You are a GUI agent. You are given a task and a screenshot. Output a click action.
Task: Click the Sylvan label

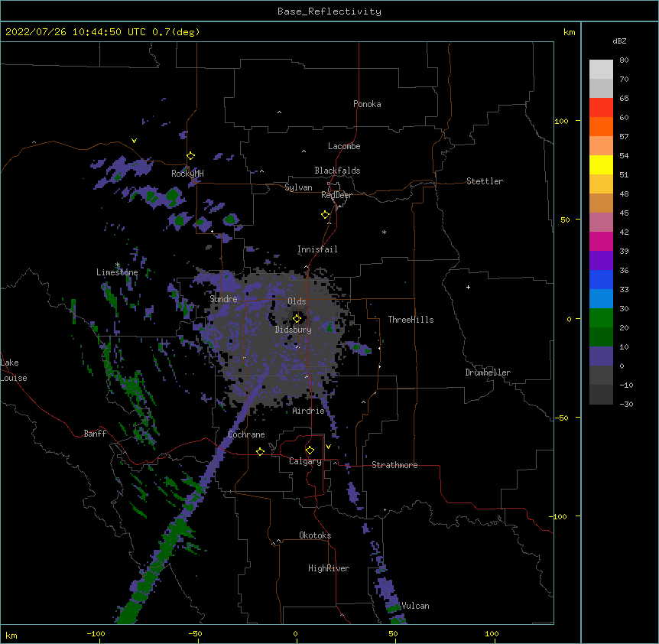coord(298,187)
